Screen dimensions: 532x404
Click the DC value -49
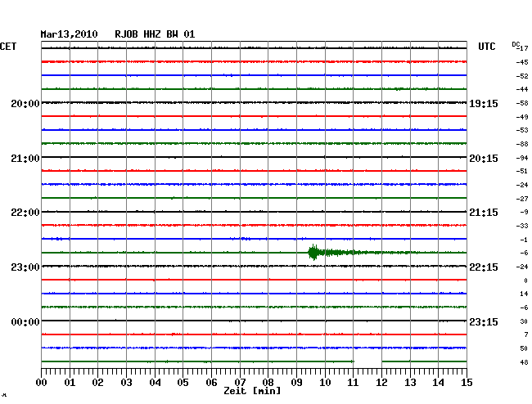[522, 117]
